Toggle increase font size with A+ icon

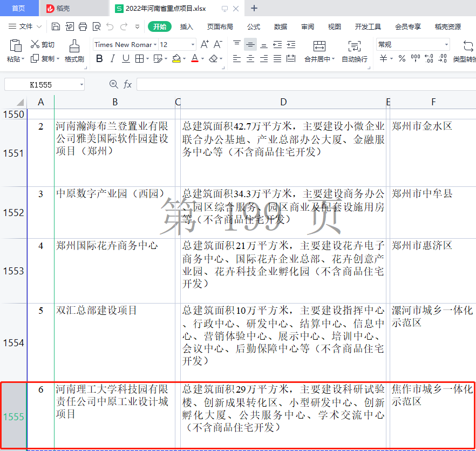coord(206,43)
